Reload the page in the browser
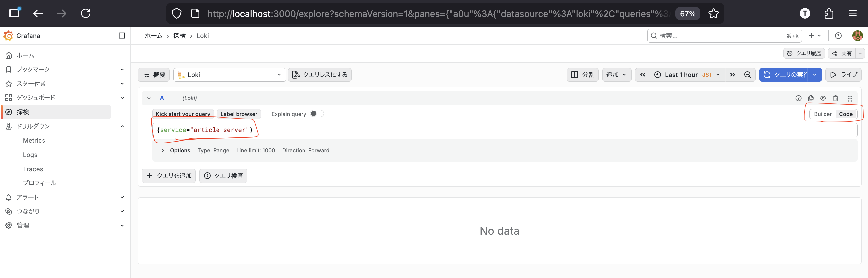 pos(86,14)
